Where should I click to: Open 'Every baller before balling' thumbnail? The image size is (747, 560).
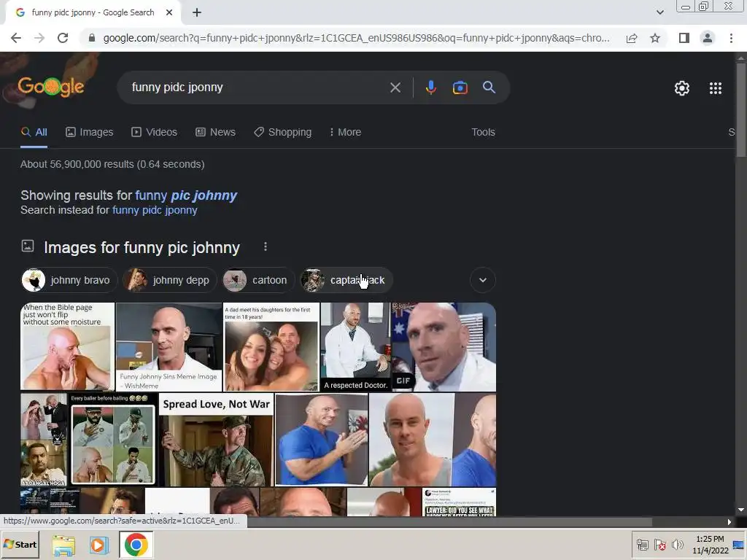[x=113, y=440]
